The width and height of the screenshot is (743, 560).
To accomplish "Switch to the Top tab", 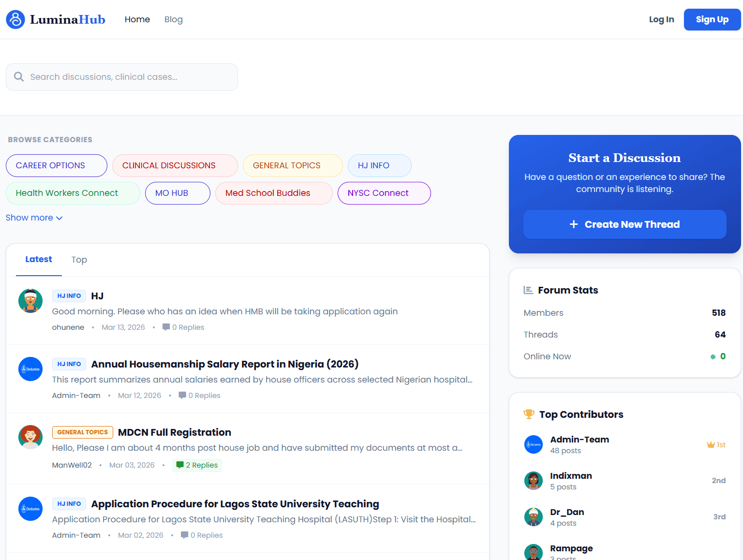I will (x=79, y=260).
